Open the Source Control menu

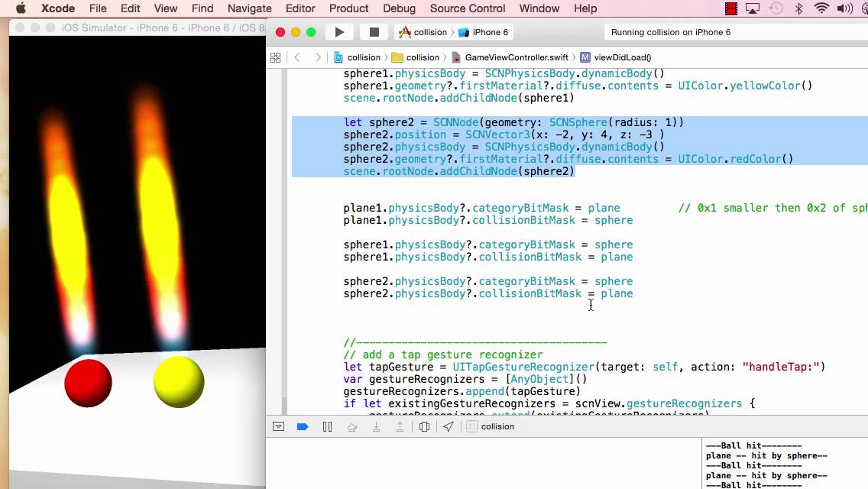point(468,8)
